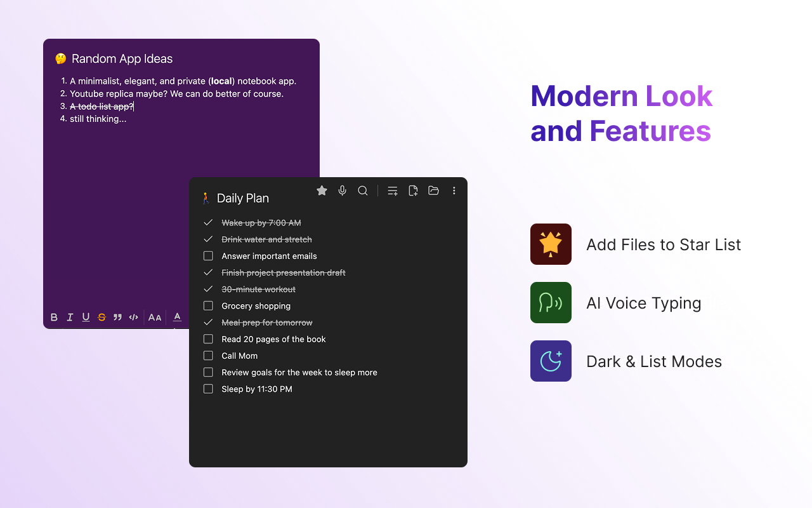Toggle italic formatting in Random App Ideas

click(70, 317)
